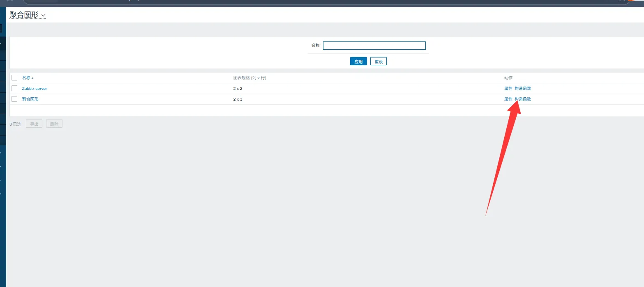
Task: Tick the select-all checkbox in table header
Action: click(14, 78)
